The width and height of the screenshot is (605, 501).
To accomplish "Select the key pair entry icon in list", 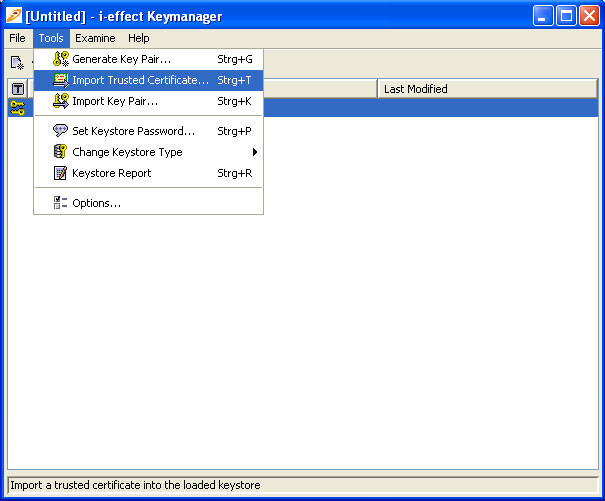I will click(17, 108).
